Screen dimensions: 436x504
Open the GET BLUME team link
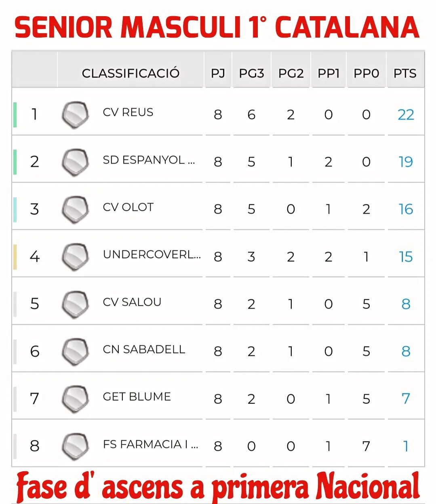(x=137, y=397)
